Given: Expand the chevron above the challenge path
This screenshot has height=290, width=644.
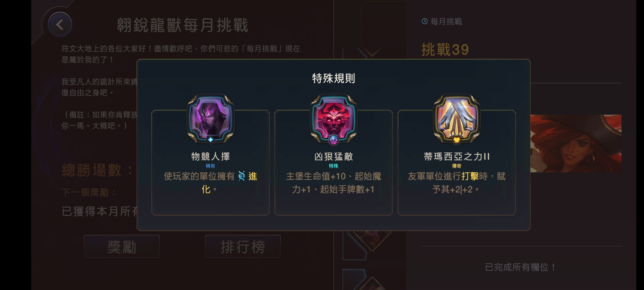Looking at the screenshot, I should [x=372, y=52].
